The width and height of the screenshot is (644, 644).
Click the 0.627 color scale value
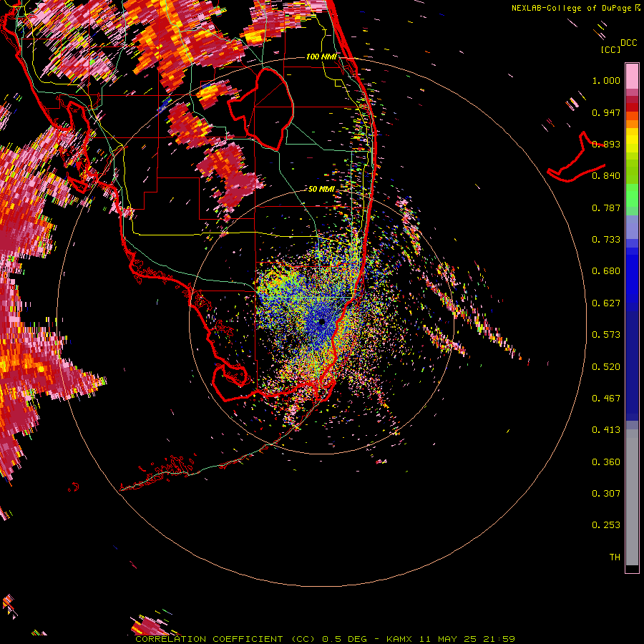click(x=606, y=303)
